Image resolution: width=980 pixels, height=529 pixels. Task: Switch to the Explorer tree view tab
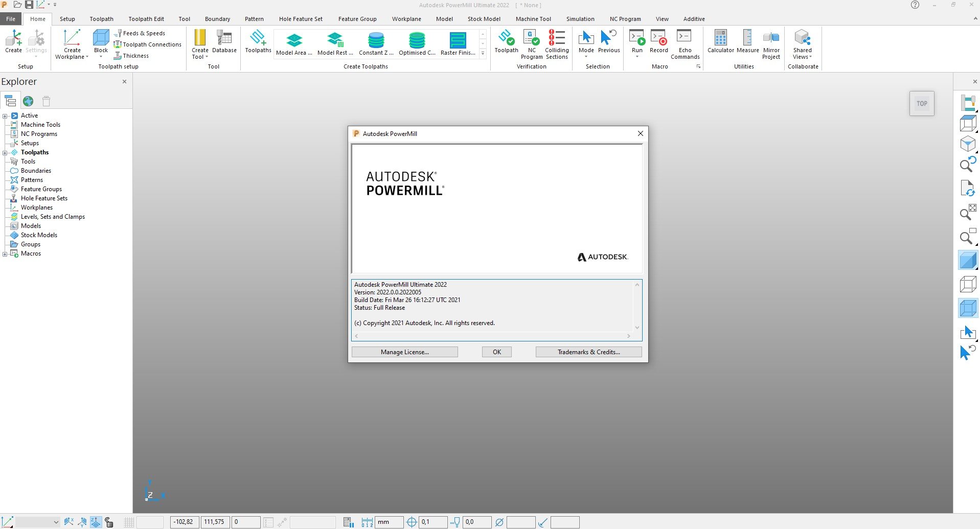(x=10, y=101)
